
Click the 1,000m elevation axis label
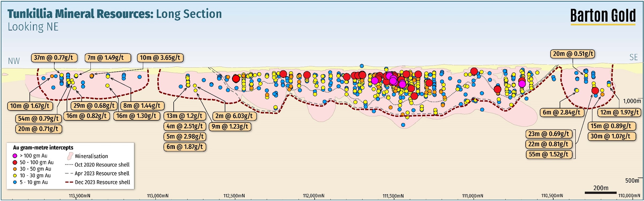632,101
